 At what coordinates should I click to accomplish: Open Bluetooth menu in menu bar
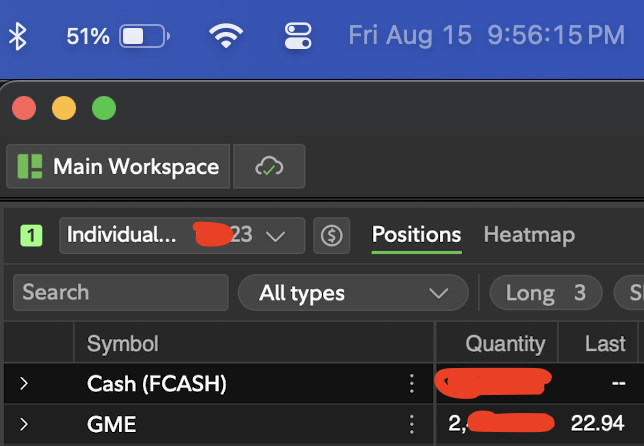18,36
